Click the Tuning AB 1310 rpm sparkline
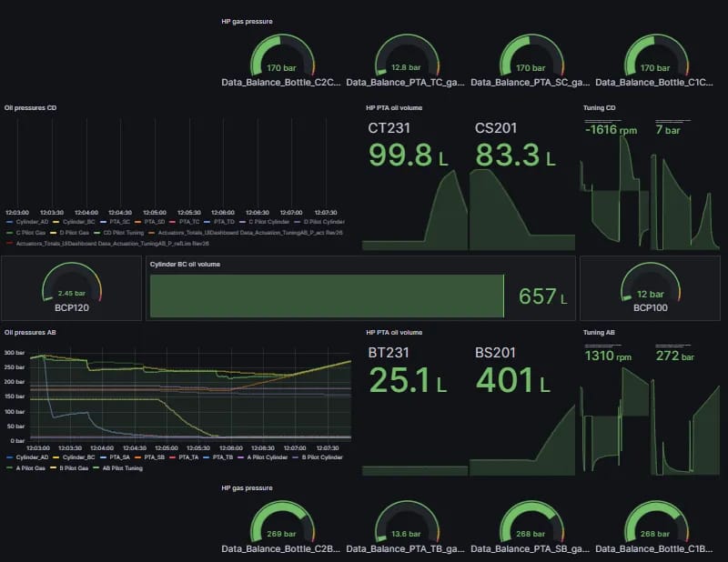Screen dimensions: 728x562 click(613, 427)
